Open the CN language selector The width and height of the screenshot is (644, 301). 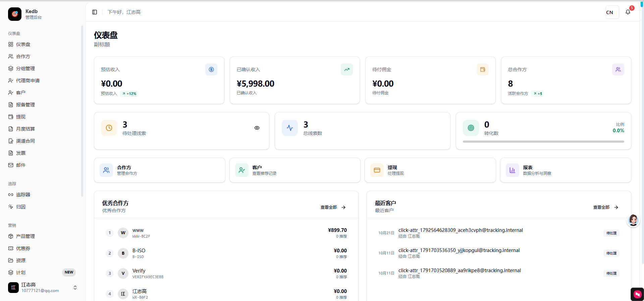pos(612,12)
